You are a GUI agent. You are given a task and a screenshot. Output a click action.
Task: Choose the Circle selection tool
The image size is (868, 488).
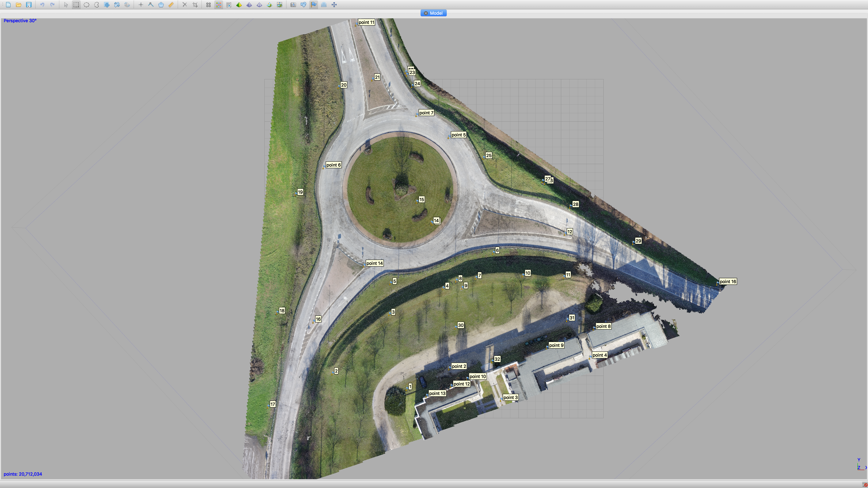(x=86, y=5)
